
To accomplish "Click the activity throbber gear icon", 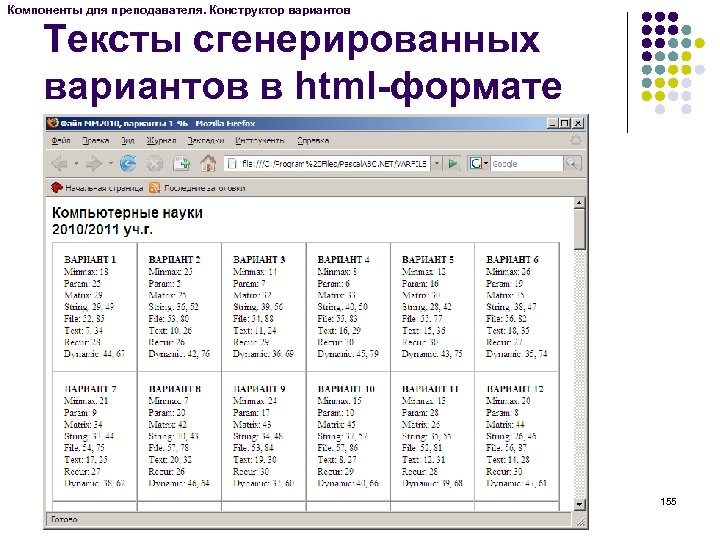I will (x=576, y=141).
